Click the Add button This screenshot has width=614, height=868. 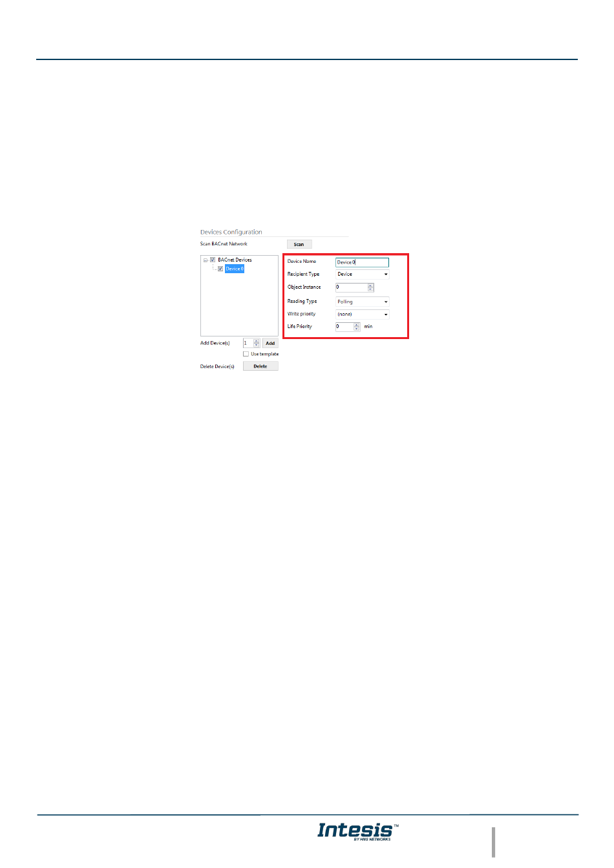tap(270, 343)
